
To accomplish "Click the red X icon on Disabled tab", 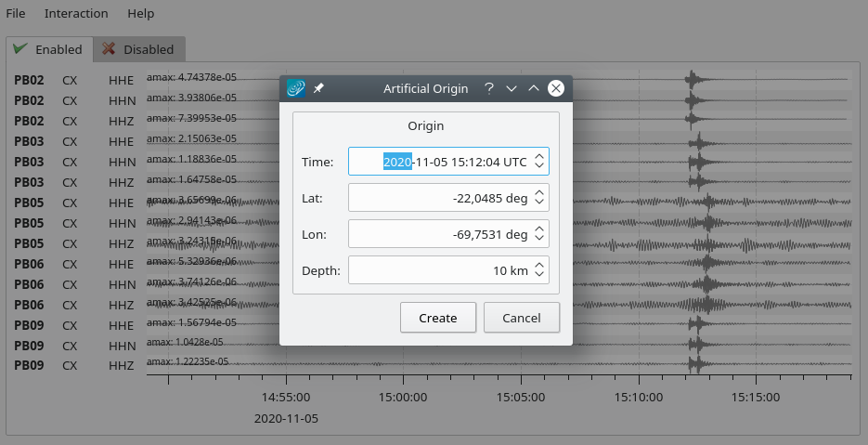I will 109,49.
